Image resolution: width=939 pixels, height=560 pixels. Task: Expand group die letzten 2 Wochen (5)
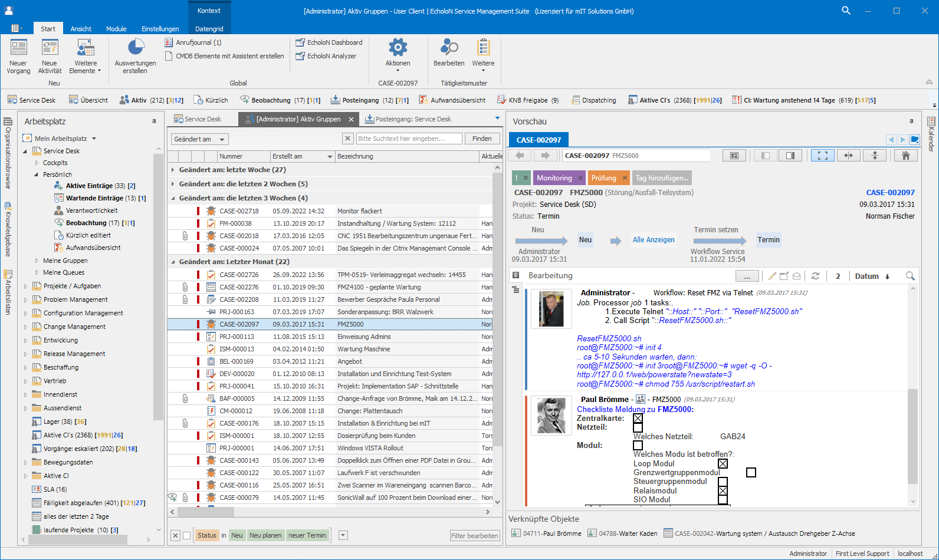tap(173, 184)
